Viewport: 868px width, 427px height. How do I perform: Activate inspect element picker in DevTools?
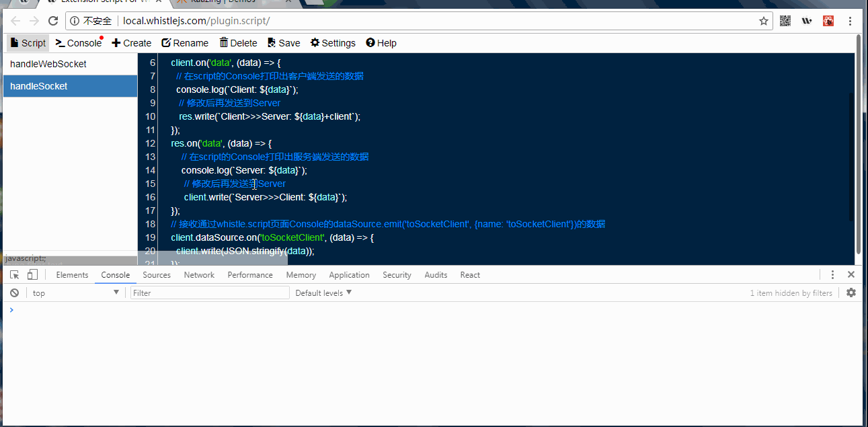14,274
